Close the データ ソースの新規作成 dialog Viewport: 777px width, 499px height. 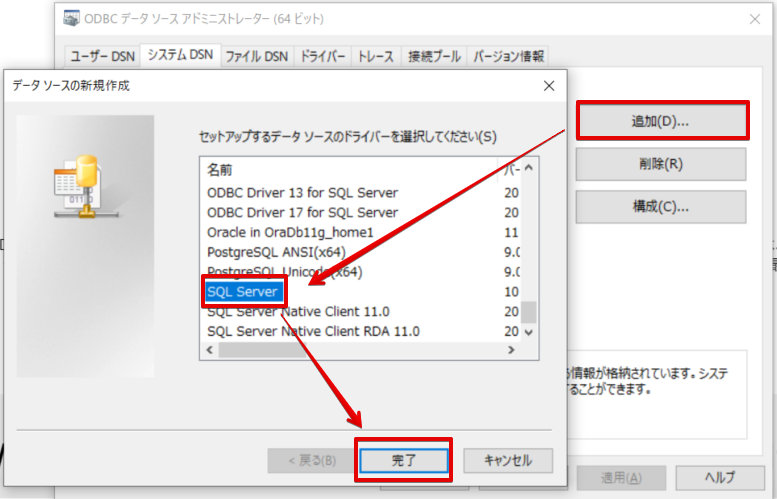point(549,86)
